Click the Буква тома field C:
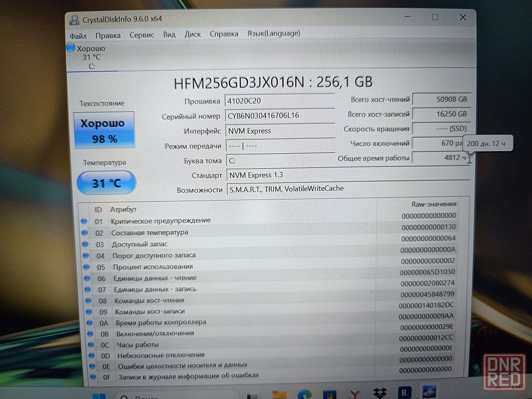The height and width of the screenshot is (399, 532). 280,161
